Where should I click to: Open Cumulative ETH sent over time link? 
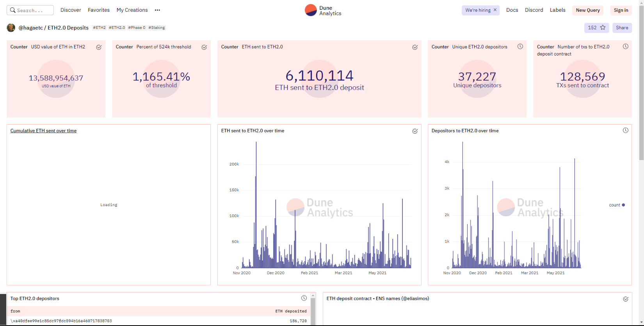(43, 131)
